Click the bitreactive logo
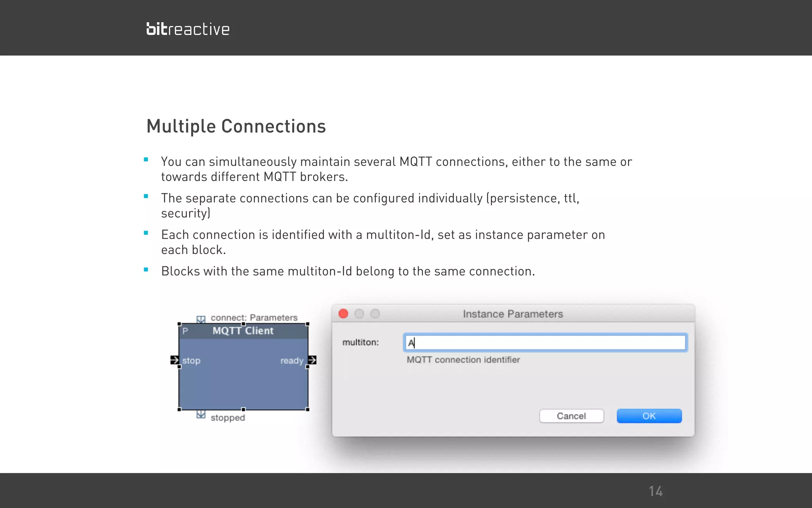812x508 pixels. pyautogui.click(x=188, y=29)
